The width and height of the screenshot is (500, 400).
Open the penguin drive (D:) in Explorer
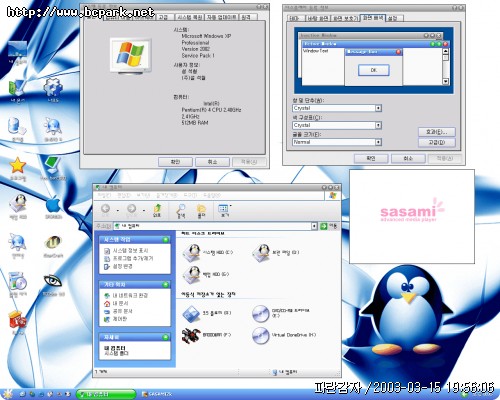coord(261,253)
